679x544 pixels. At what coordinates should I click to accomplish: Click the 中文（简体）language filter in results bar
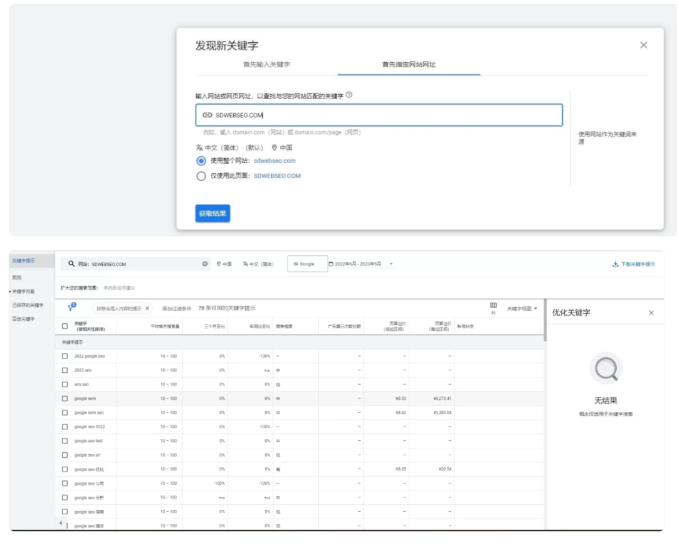(x=258, y=264)
